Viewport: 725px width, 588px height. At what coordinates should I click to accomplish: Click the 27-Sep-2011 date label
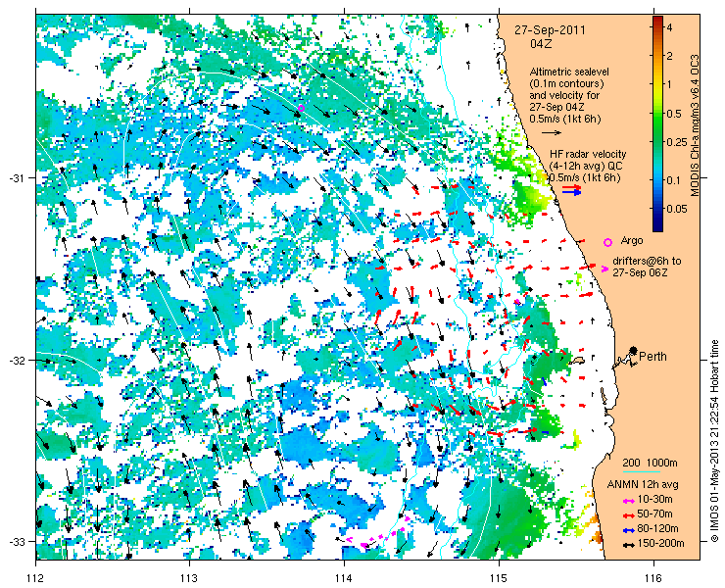coord(551,30)
